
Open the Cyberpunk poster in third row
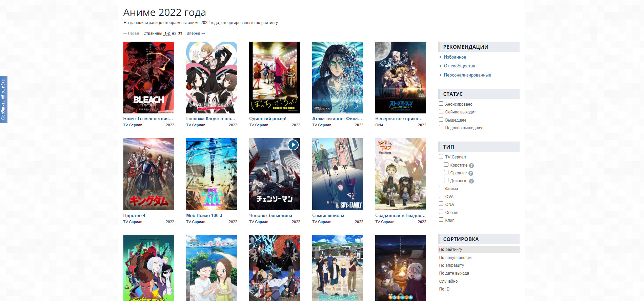[x=148, y=267]
